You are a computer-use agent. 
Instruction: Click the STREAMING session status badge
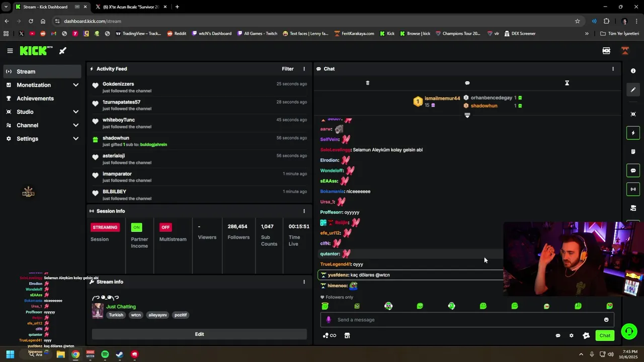[x=105, y=227]
